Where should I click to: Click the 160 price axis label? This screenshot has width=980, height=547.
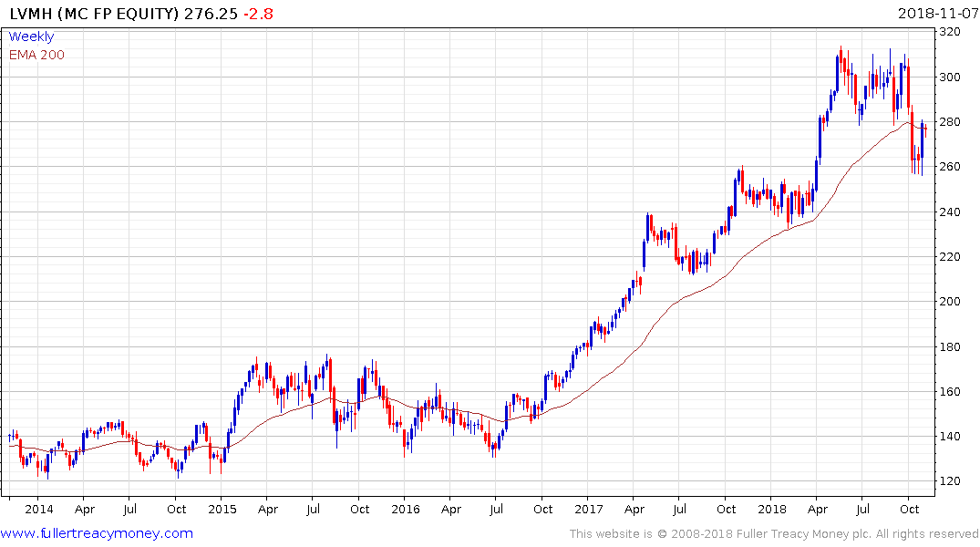[x=950, y=392]
